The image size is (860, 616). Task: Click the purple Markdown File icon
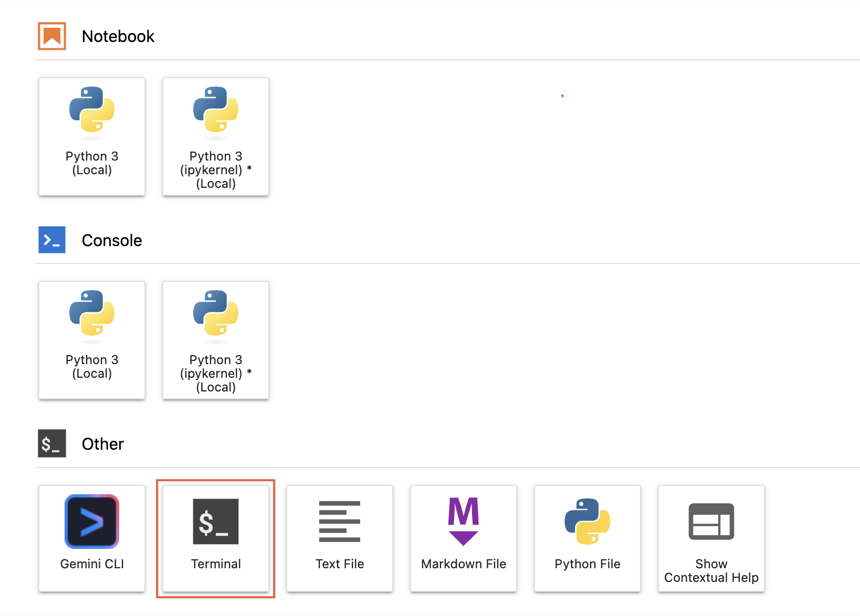464,522
